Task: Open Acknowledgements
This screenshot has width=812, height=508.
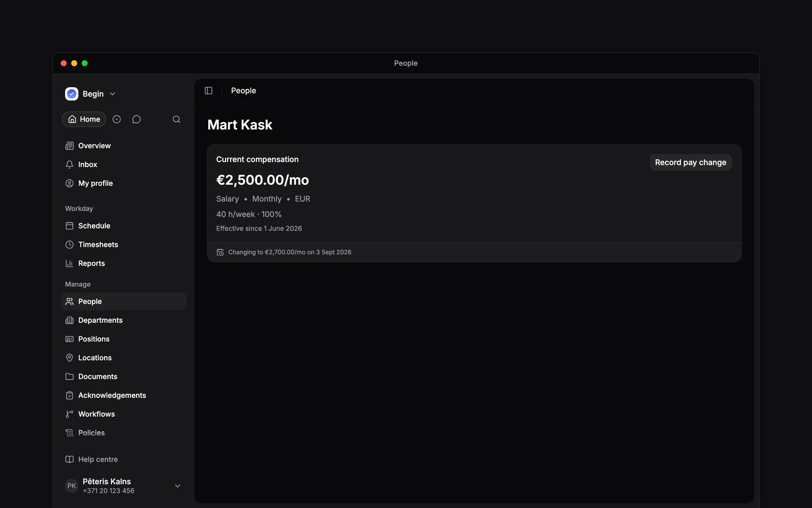Action: click(124, 395)
